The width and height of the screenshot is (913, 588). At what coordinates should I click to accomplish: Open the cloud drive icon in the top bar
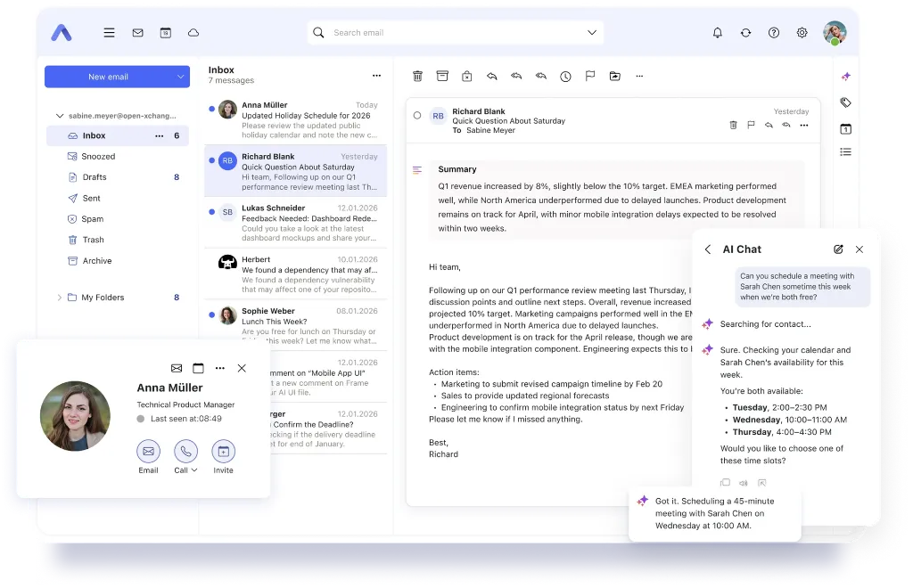pos(193,33)
